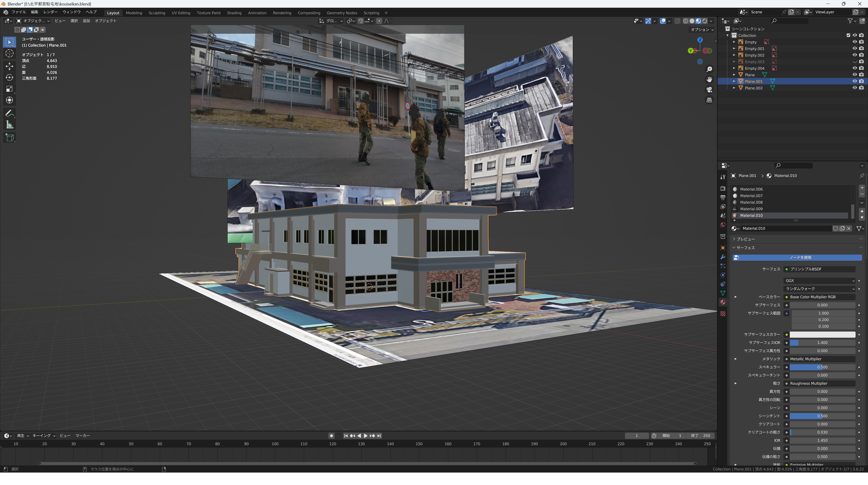The image size is (868, 485).
Task: Activate the Measure tool
Action: [9, 125]
